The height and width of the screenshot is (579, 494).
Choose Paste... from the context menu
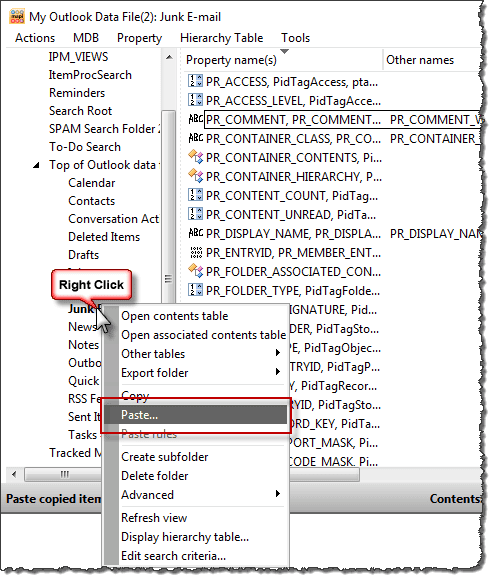195,415
